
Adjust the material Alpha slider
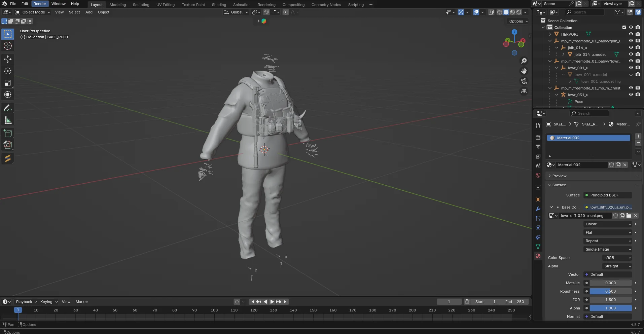(x=610, y=308)
